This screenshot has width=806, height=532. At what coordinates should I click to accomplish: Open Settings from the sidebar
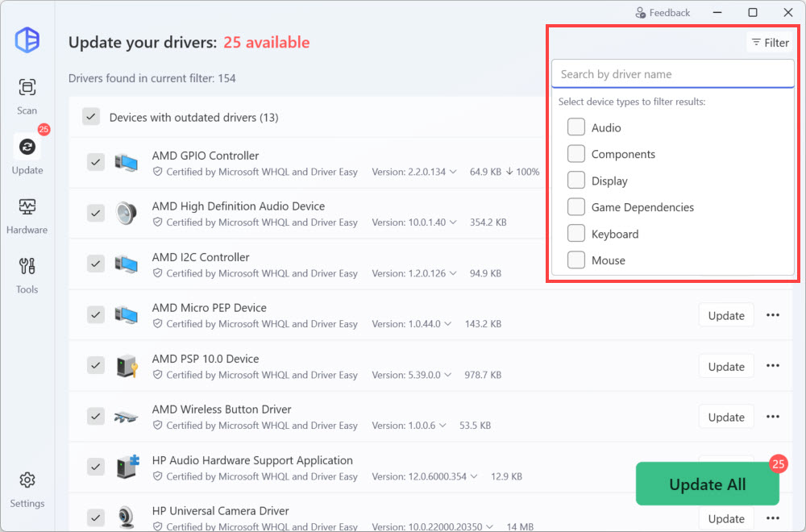pos(27,488)
